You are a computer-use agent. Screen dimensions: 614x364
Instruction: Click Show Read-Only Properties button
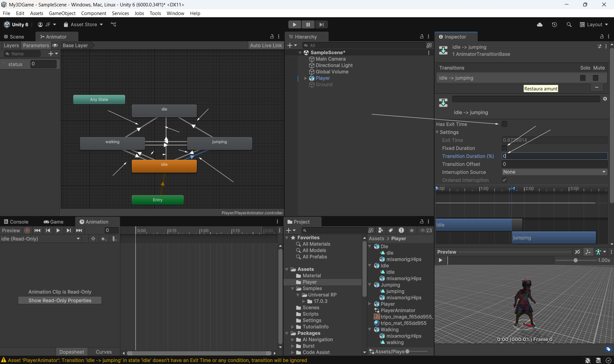tap(60, 300)
